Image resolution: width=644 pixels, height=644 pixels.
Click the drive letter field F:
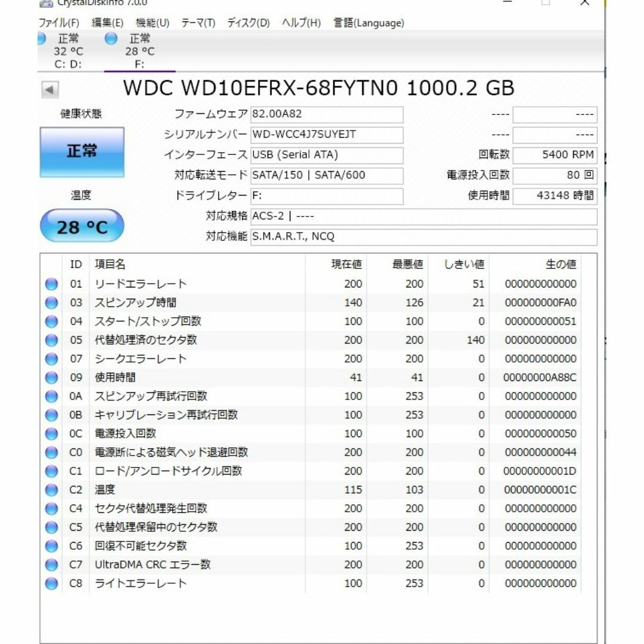click(x=327, y=196)
